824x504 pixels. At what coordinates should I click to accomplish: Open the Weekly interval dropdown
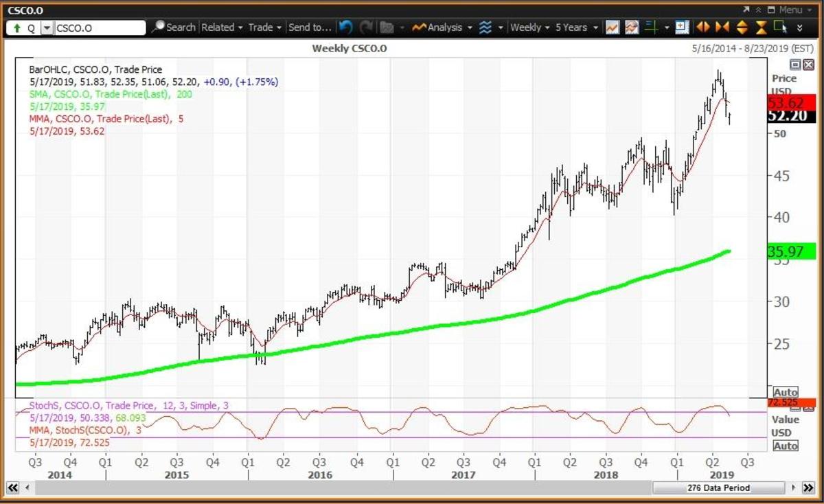pos(530,27)
